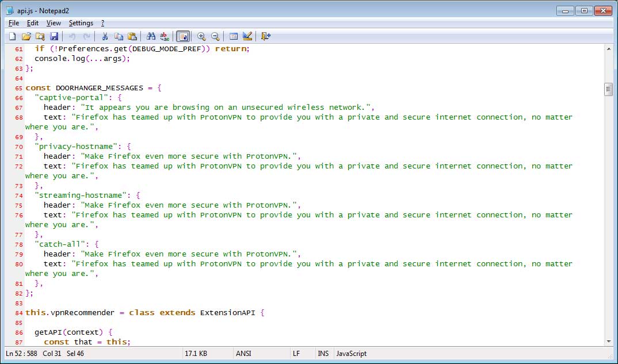Image resolution: width=618 pixels, height=364 pixels.
Task: Open Find with the binoculars icon
Action: pyautogui.click(x=151, y=37)
